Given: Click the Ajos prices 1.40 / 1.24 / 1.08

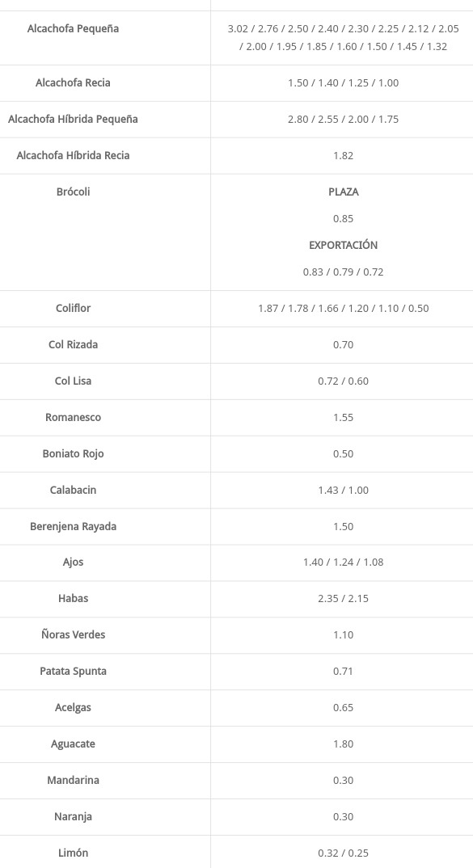Looking at the screenshot, I should [343, 562].
